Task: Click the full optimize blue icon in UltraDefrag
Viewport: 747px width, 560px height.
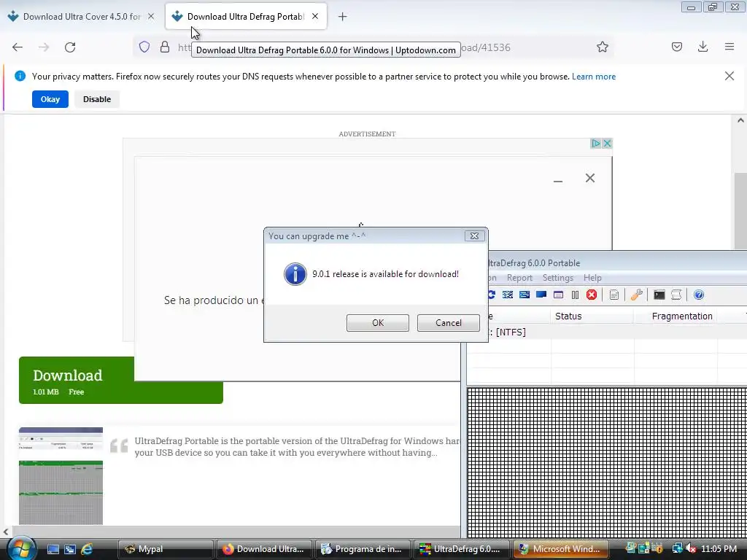Action: point(541,295)
